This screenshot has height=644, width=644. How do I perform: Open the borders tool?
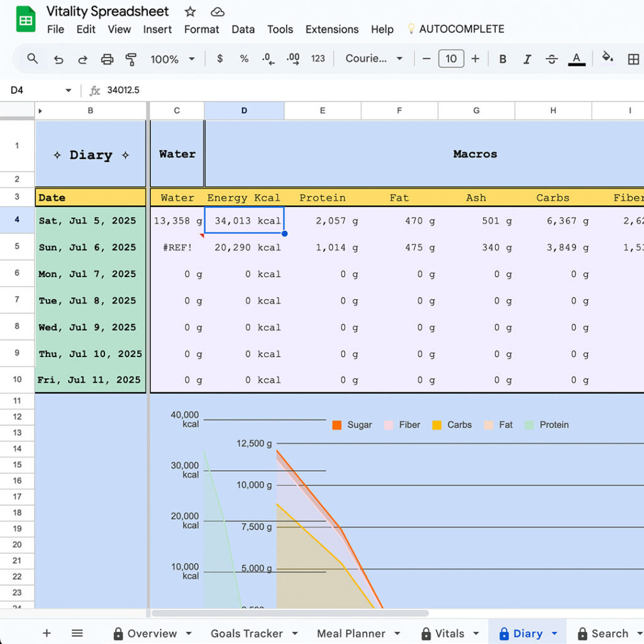[633, 59]
